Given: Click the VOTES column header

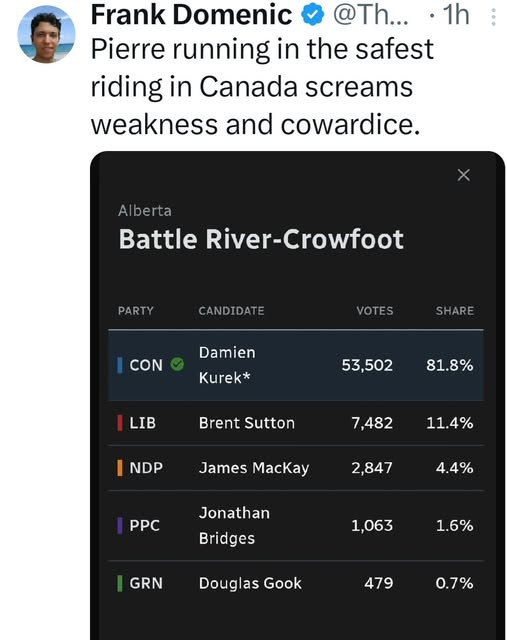Looking at the screenshot, I should [x=374, y=311].
